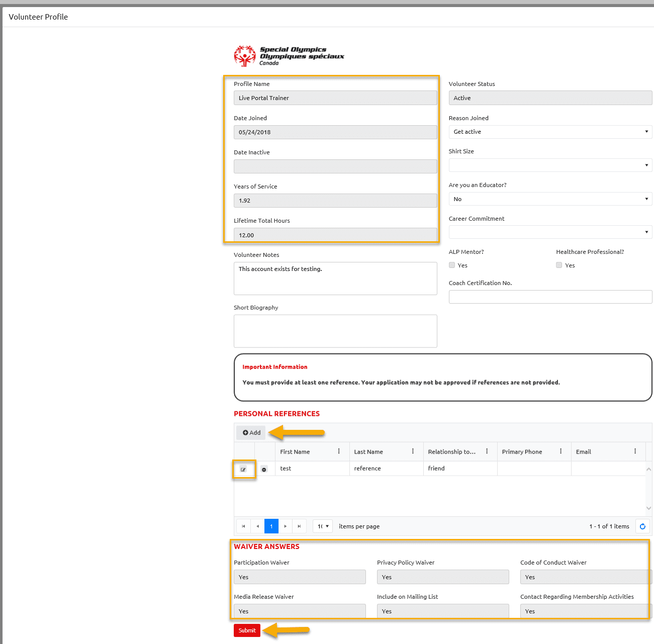Image resolution: width=654 pixels, height=644 pixels.
Task: Click the 'WAIVER ANSWERS' heading
Action: 266,546
